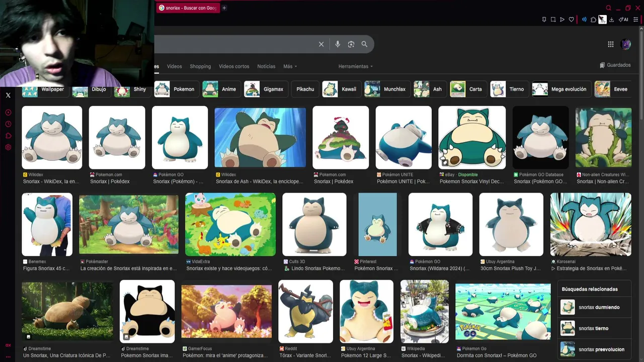The height and width of the screenshot is (362, 644).
Task: Switch to the Noticias tab
Action: pos(266,66)
